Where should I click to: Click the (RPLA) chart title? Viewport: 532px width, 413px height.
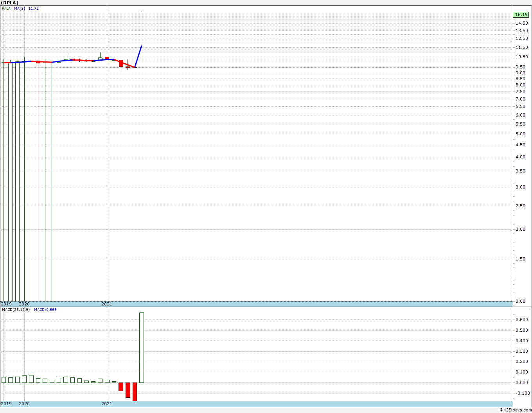9,3
